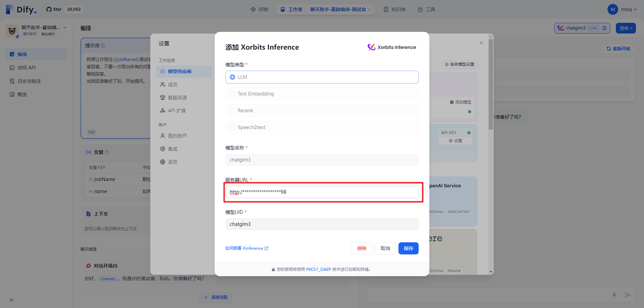Collapse the left sidebar with arrow icon
644x308 pixels.
[x=12, y=300]
